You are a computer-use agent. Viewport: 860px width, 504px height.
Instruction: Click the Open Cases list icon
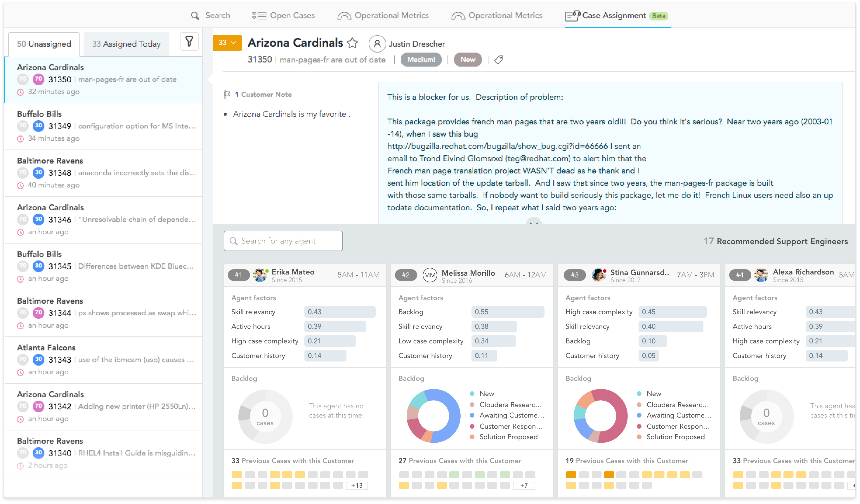tap(259, 16)
